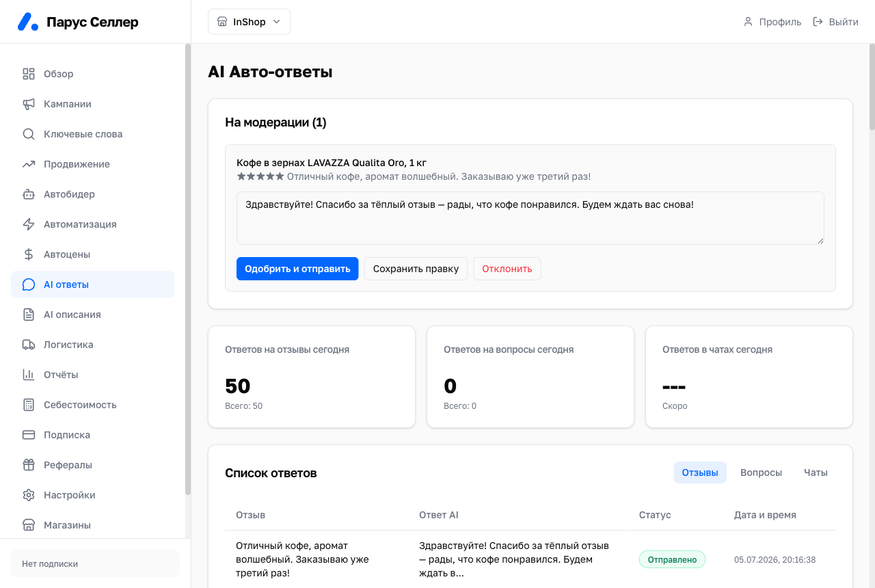Click the five-star rating of the review

click(x=260, y=176)
